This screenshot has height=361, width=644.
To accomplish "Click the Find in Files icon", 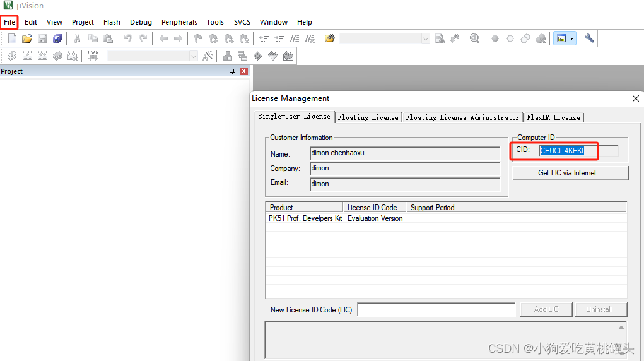I will (x=329, y=38).
